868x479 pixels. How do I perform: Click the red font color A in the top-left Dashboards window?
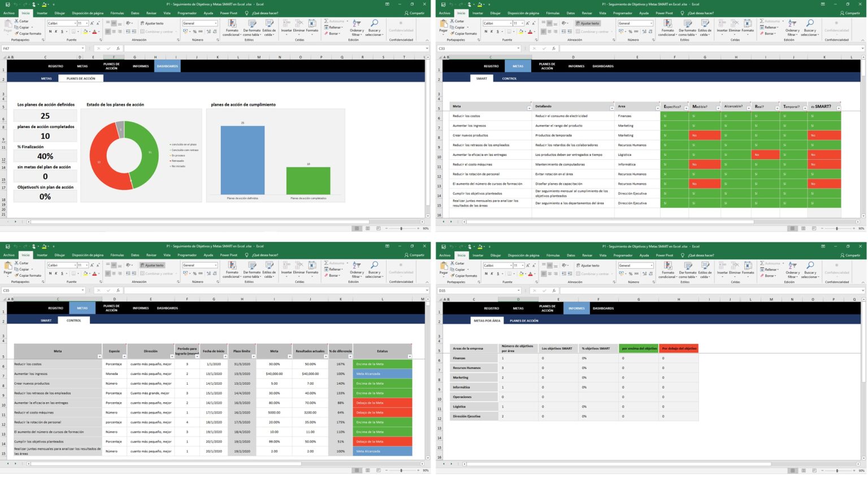tap(95, 32)
